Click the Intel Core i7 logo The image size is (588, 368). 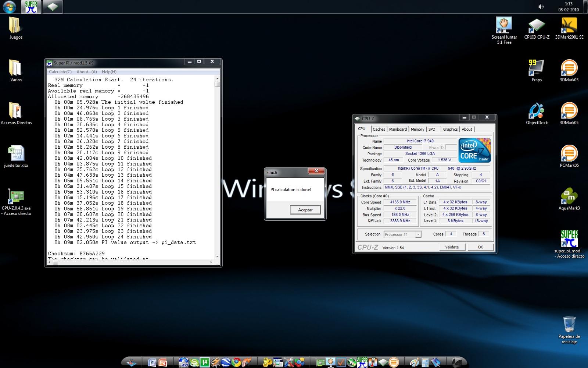click(x=474, y=150)
